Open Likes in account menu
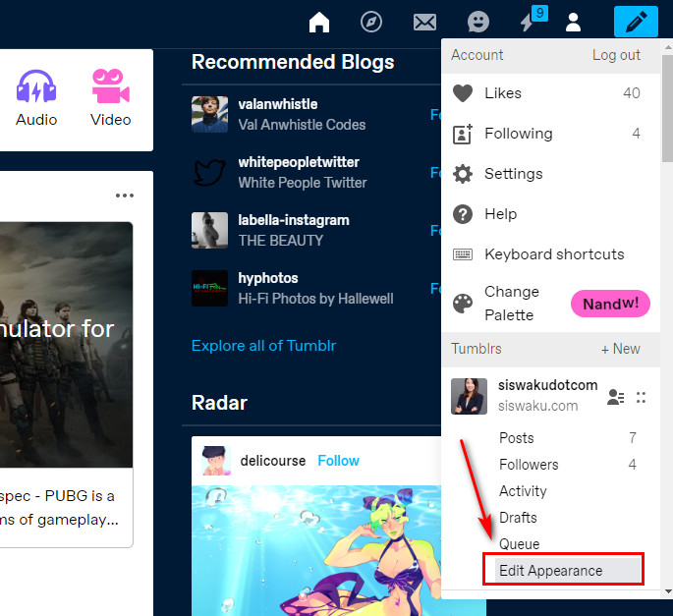The width and height of the screenshot is (673, 616). 550,93
